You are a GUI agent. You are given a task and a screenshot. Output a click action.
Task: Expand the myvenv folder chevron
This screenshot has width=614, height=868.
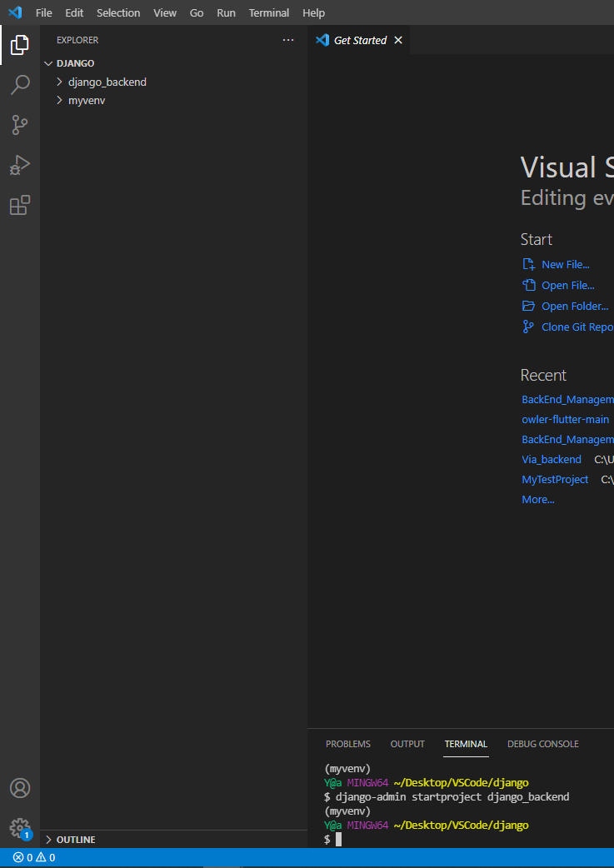pos(60,101)
